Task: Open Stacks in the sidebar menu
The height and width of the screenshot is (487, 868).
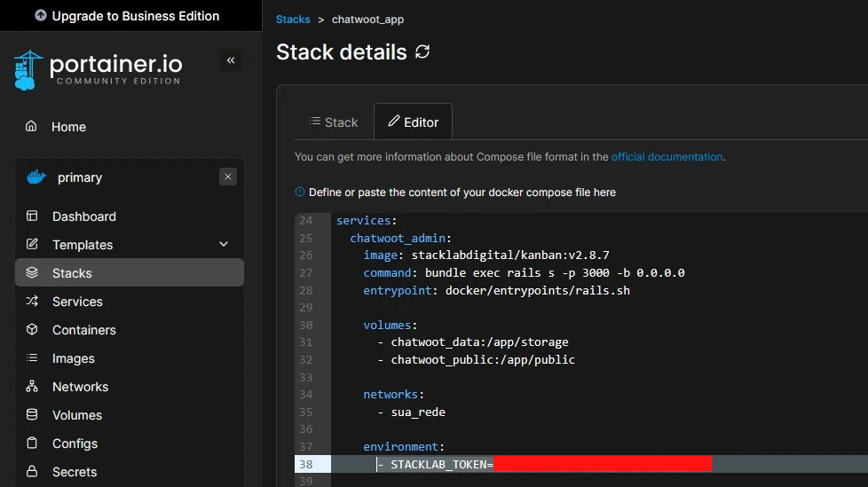Action: tap(72, 273)
